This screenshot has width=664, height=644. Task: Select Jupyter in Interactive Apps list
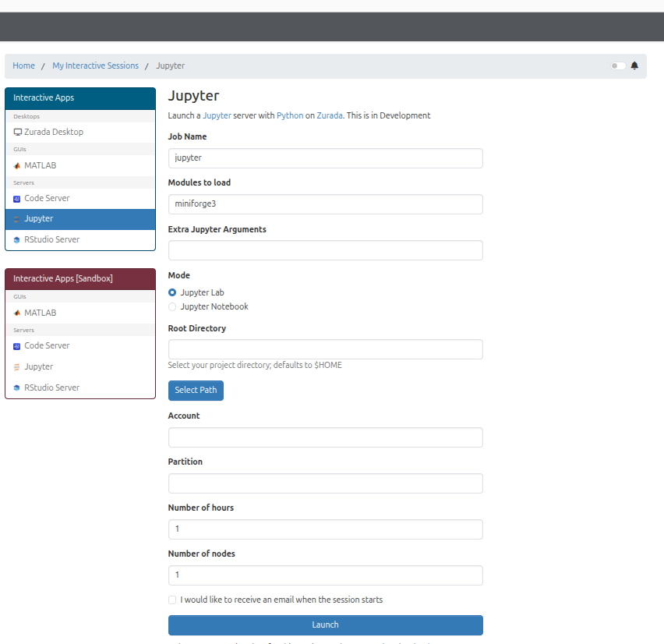point(80,219)
